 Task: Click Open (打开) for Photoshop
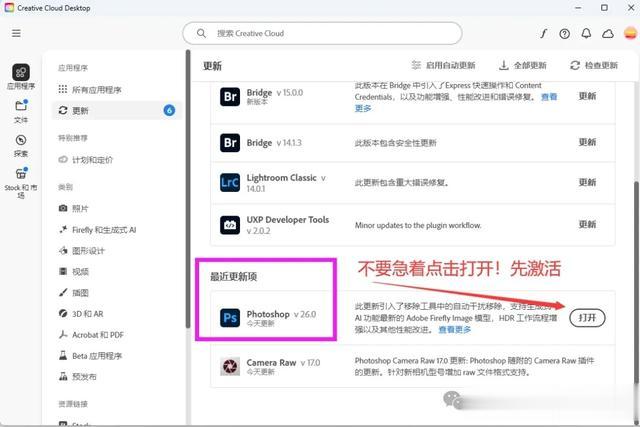[587, 318]
